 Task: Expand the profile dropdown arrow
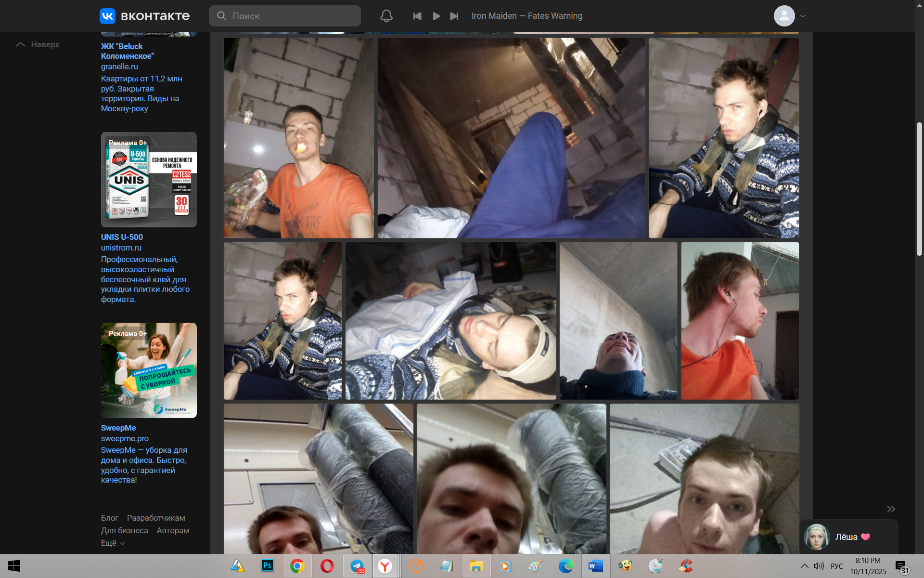[803, 16]
